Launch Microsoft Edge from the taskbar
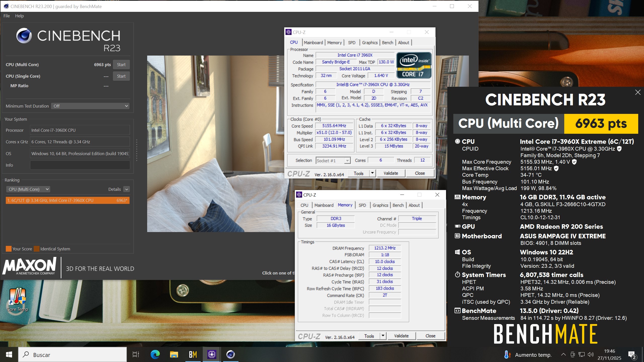 (x=155, y=354)
